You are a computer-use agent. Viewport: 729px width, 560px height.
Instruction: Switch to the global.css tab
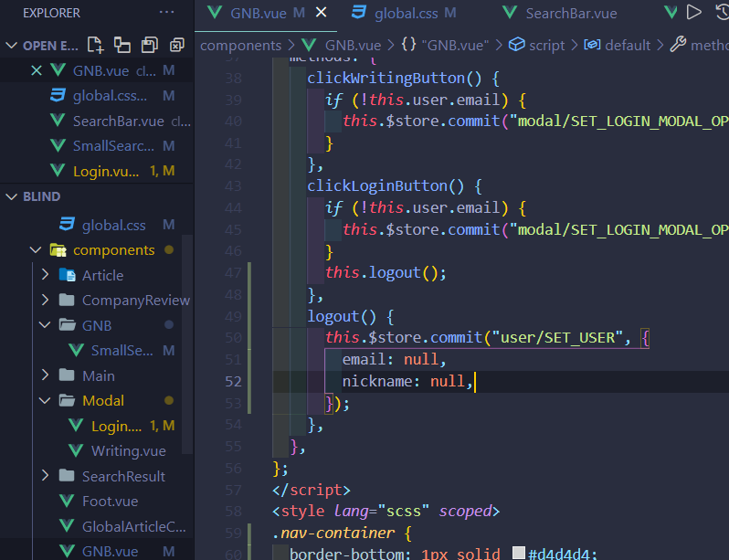tap(404, 13)
